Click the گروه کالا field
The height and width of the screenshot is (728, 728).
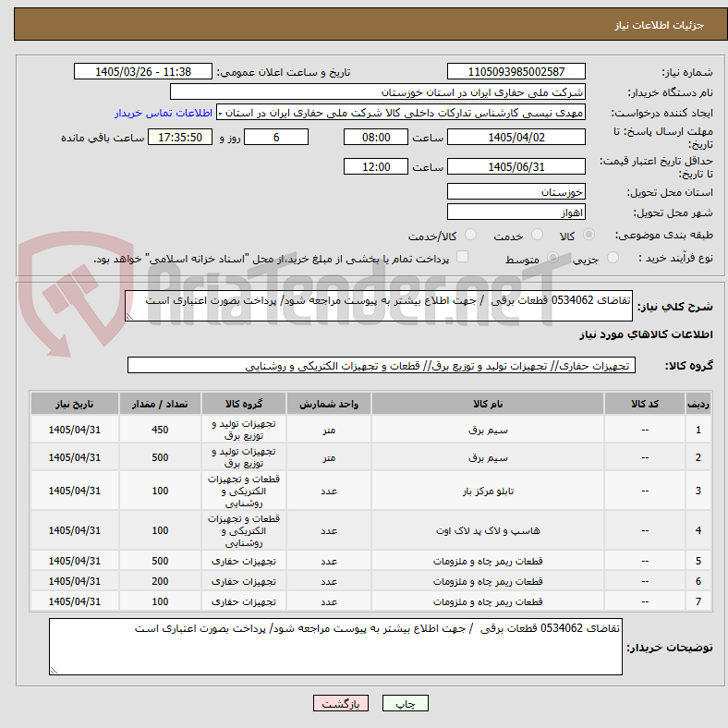tap(382, 366)
